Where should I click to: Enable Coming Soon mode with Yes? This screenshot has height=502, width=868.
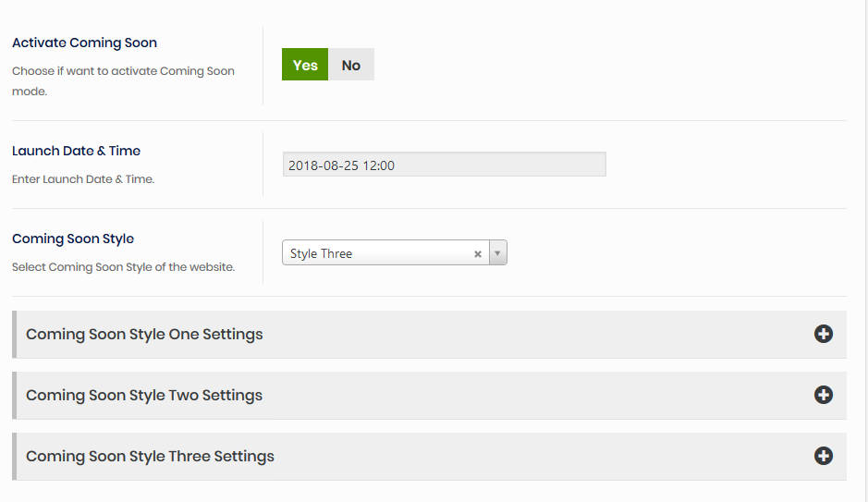coord(305,65)
